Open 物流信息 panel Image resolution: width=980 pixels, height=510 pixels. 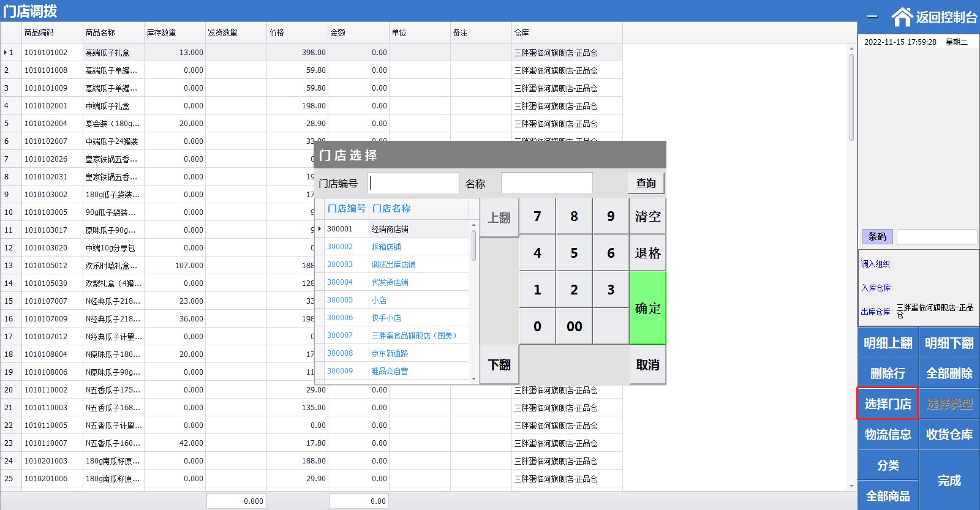tap(888, 435)
